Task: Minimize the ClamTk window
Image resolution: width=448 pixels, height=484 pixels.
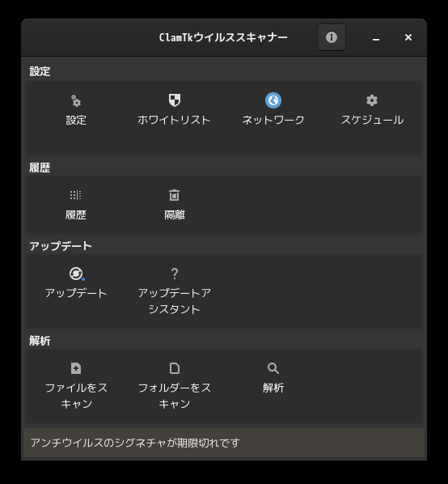Action: point(376,37)
